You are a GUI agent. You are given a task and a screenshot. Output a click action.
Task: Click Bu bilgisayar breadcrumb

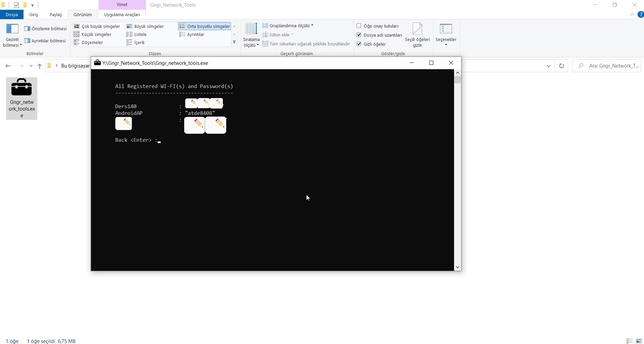[75, 66]
